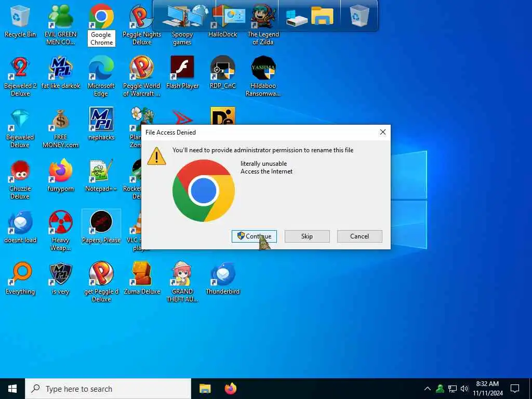This screenshot has height=399, width=532.
Task: Select the GRAND THEFT AU... shortcut
Action: tap(182, 282)
